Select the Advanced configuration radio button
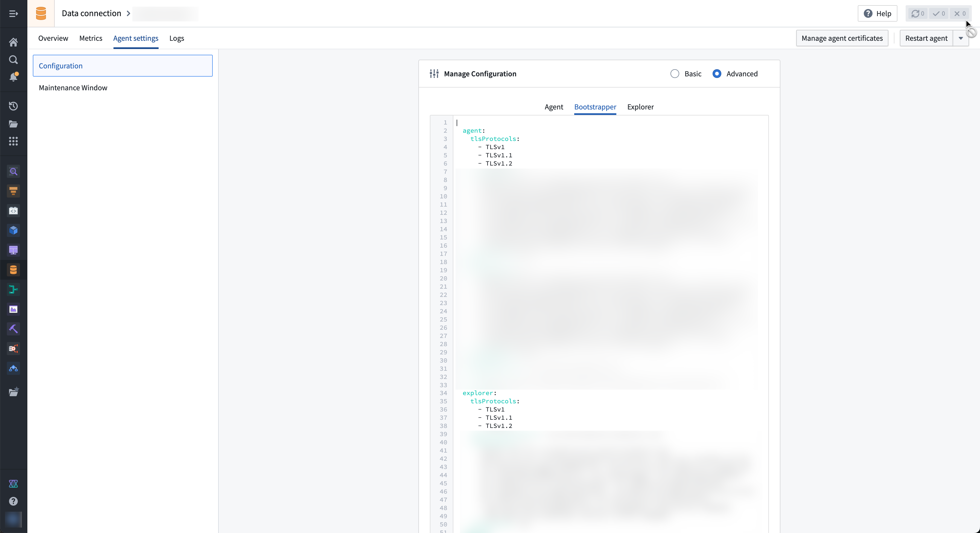The image size is (980, 533). [x=717, y=74]
